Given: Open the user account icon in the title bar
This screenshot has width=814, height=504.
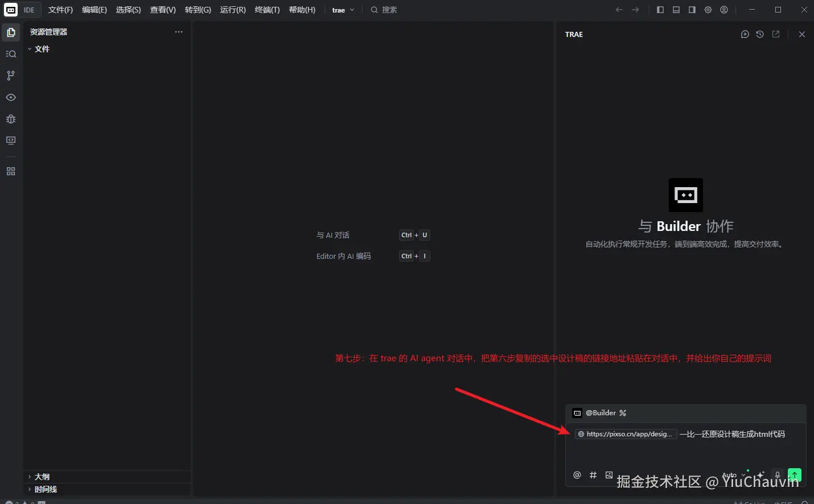Looking at the screenshot, I should click(x=724, y=10).
